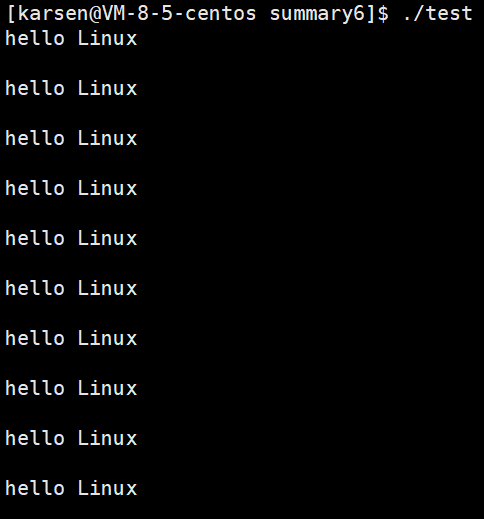Click the closing square bracket after summary6
Screen dimensions: 484x519
371,14
